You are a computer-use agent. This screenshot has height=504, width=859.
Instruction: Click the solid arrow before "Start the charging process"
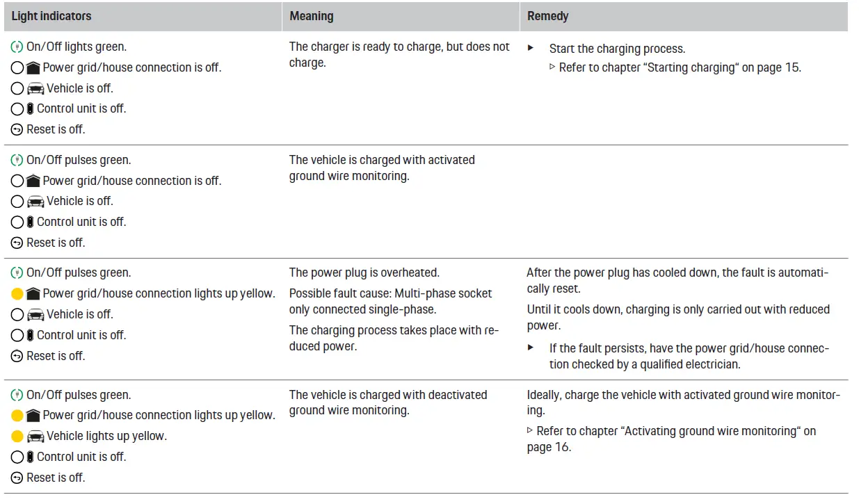pyautogui.click(x=531, y=49)
